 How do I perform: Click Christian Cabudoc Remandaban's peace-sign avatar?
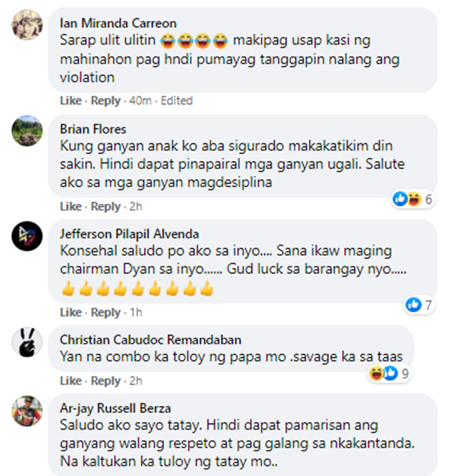[x=27, y=342]
